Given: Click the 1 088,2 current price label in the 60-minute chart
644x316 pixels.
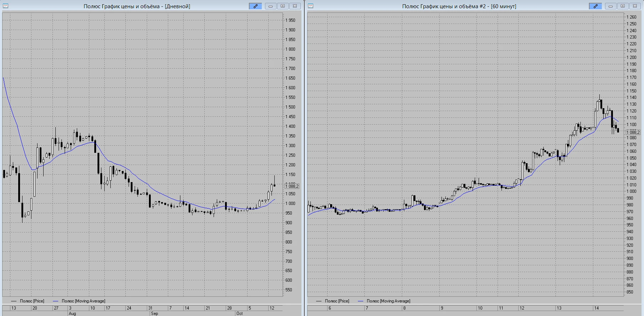Looking at the screenshot, I should pyautogui.click(x=633, y=132).
